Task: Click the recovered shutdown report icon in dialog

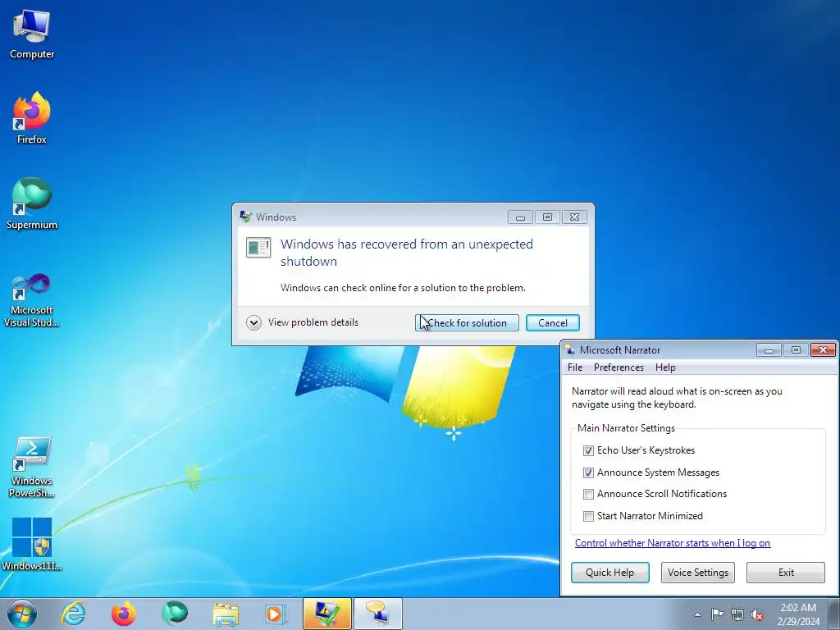Action: 258,248
